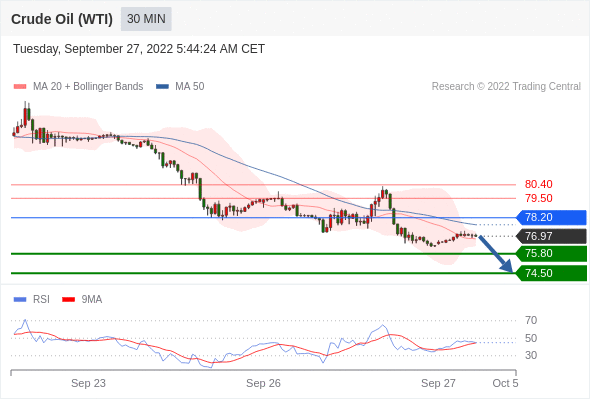Toggle MA 20 + Bollinger Bands legend

78,87
